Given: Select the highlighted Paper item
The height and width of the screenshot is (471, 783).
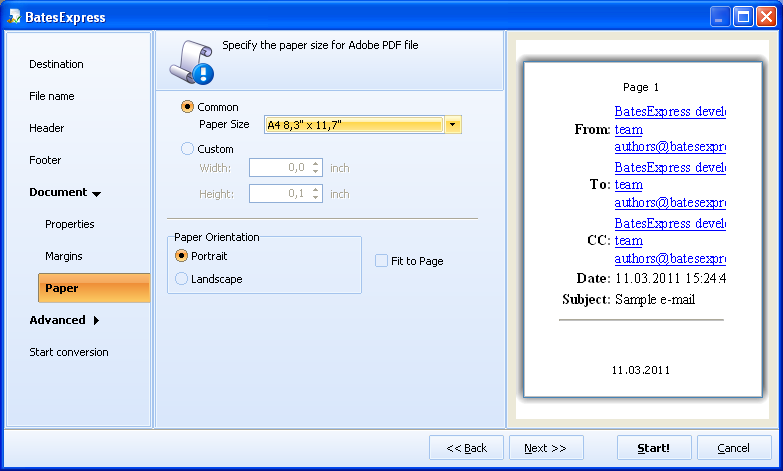Looking at the screenshot, I should coord(94,288).
